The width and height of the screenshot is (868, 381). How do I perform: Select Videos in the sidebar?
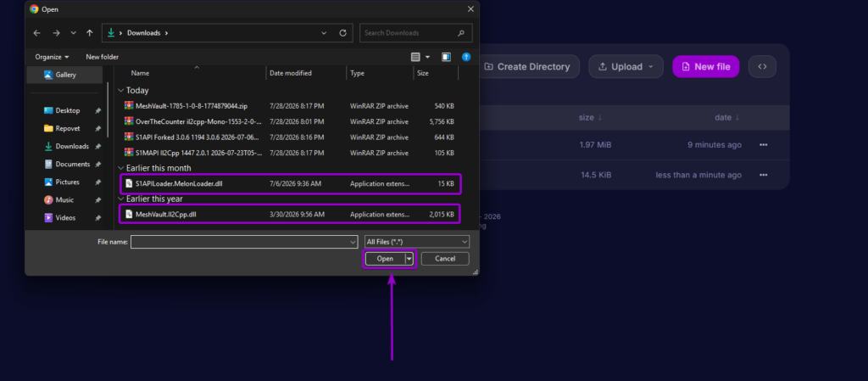tap(66, 218)
